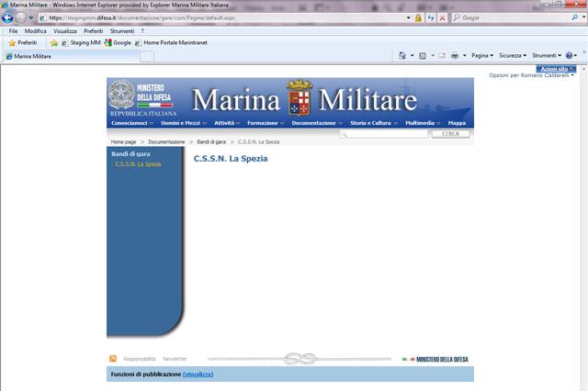
Task: Open the ? help menu
Action: point(142,31)
